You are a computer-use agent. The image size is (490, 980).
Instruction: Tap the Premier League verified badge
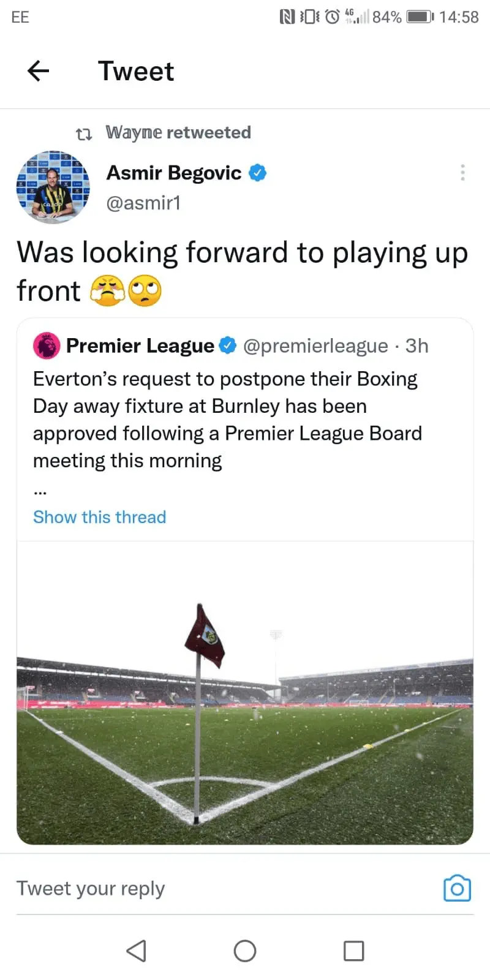click(228, 345)
